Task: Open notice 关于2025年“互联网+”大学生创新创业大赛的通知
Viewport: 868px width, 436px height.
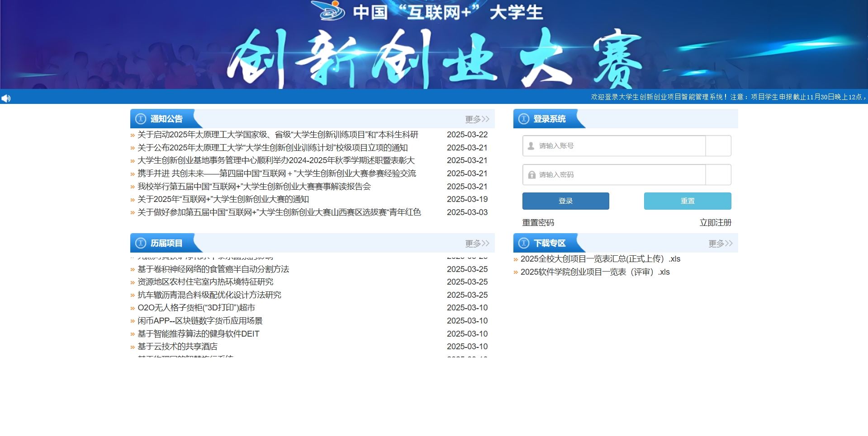Action: pyautogui.click(x=223, y=199)
